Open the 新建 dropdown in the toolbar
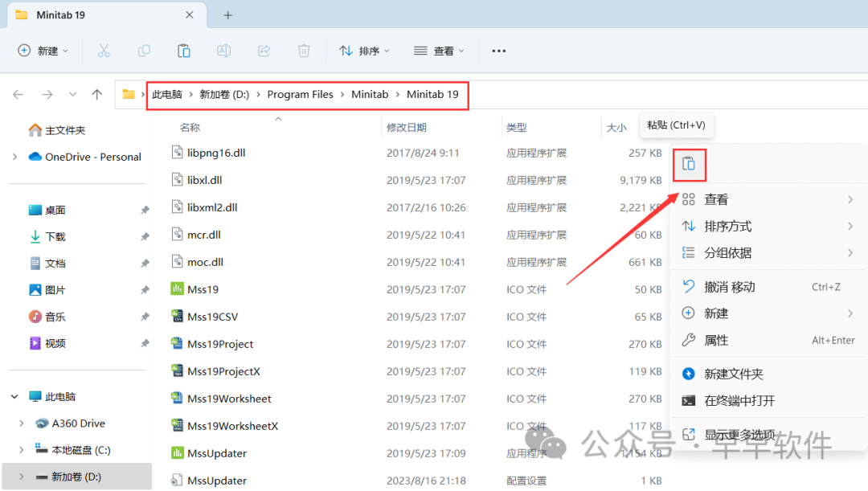Screen dimensions: 868x491 tap(43, 51)
